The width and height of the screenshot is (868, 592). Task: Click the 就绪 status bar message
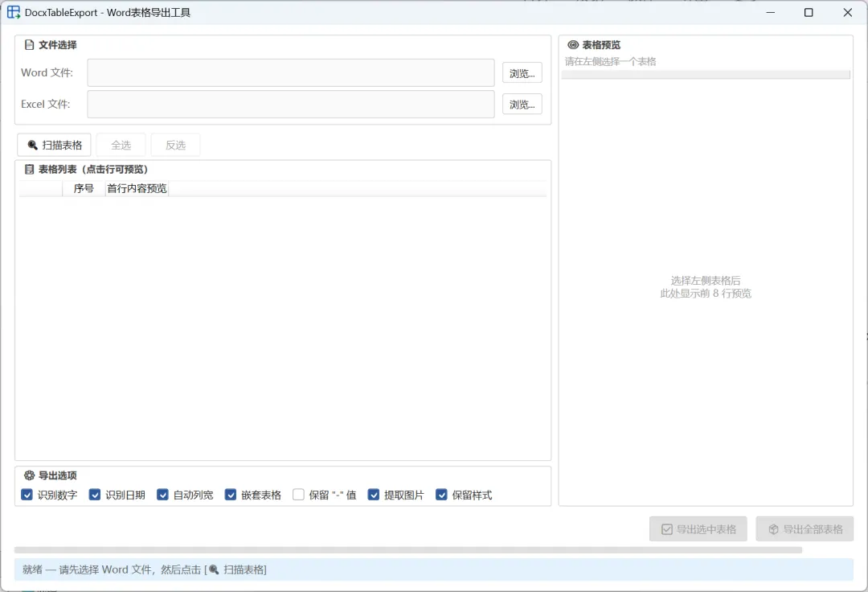tap(145, 569)
